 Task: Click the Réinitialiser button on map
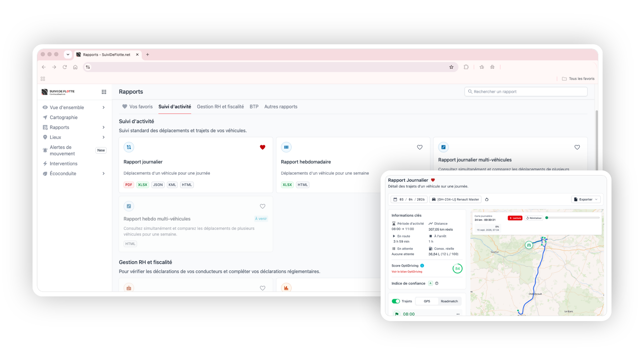point(534,218)
